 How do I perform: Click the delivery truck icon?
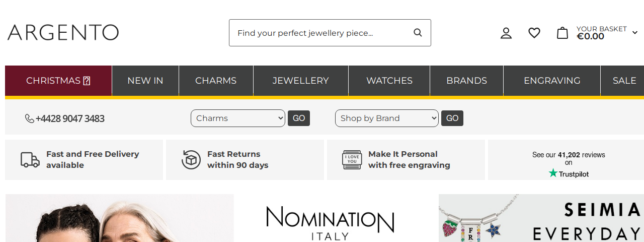(30, 160)
